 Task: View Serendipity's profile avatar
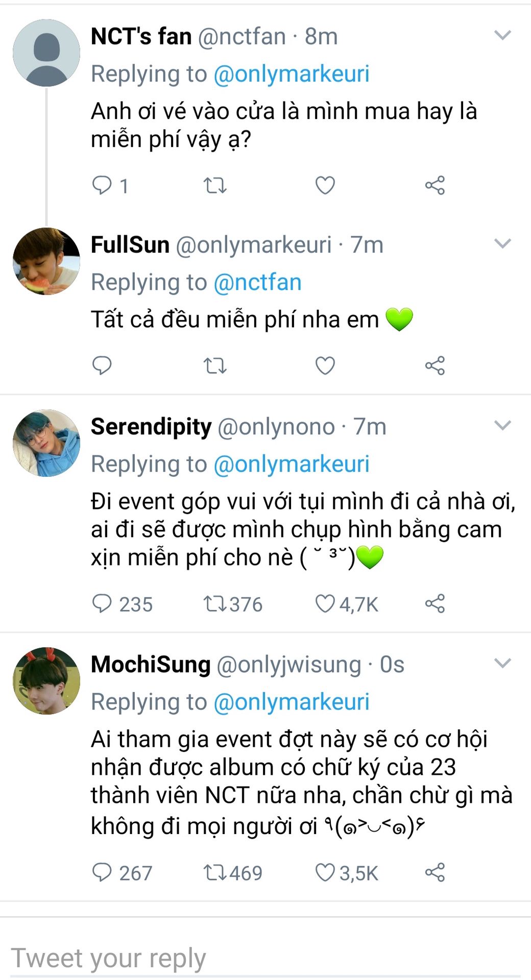pos(46,443)
